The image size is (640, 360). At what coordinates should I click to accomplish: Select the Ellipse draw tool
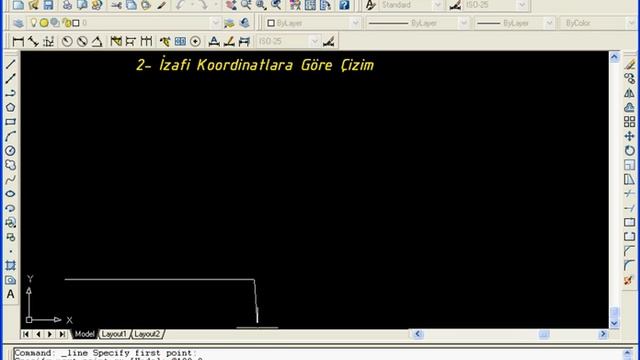tap(11, 194)
